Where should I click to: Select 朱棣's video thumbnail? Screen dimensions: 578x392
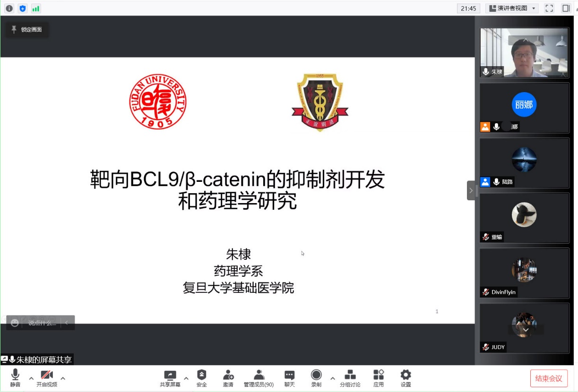point(524,52)
